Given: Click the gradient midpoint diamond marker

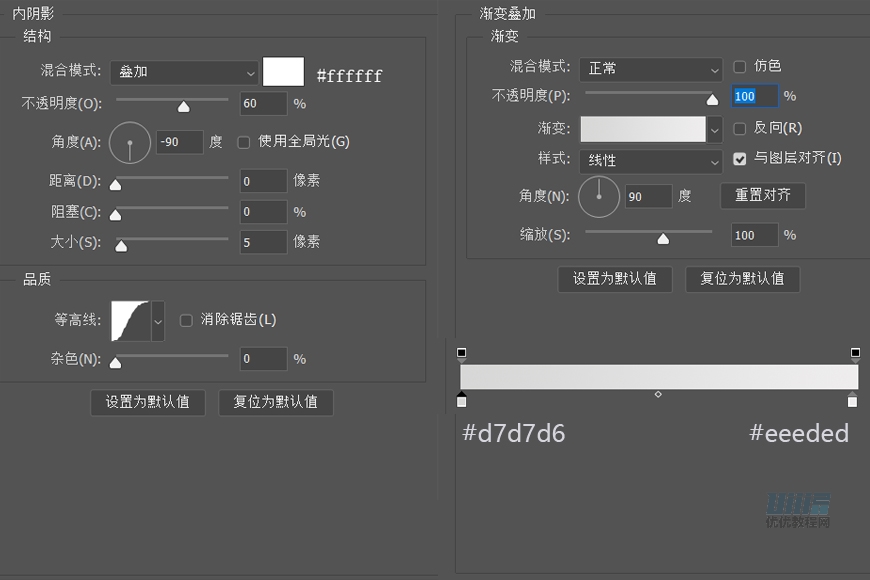Looking at the screenshot, I should [x=658, y=394].
